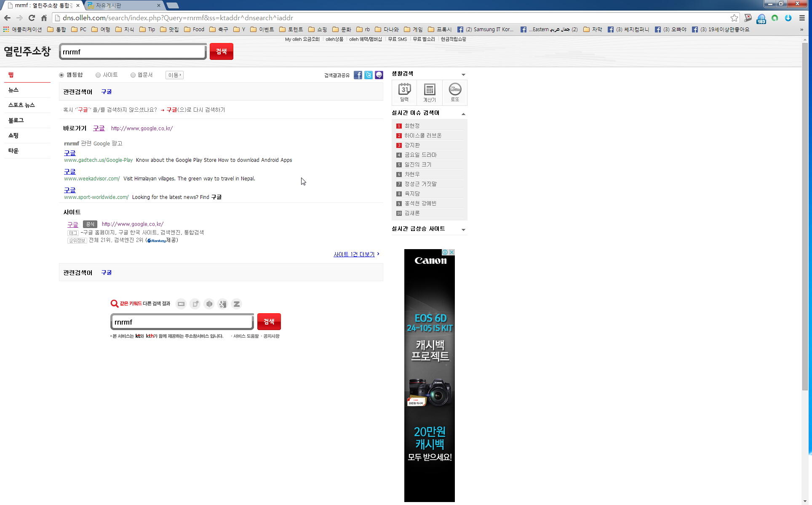Select the 사이트 radio button

tap(98, 75)
